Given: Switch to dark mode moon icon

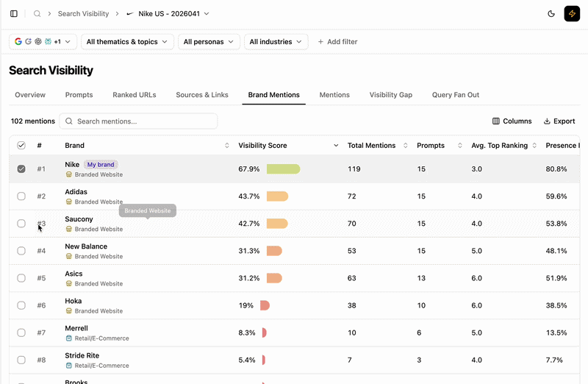Looking at the screenshot, I should [551, 13].
